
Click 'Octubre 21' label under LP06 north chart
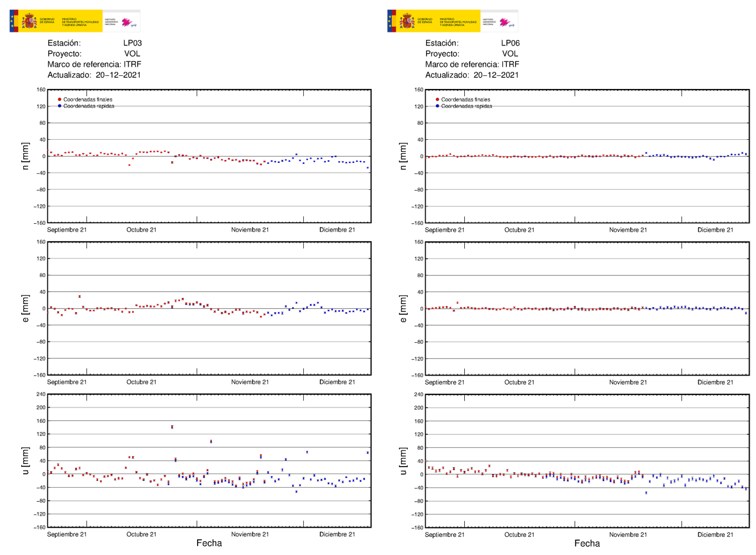[519, 230]
